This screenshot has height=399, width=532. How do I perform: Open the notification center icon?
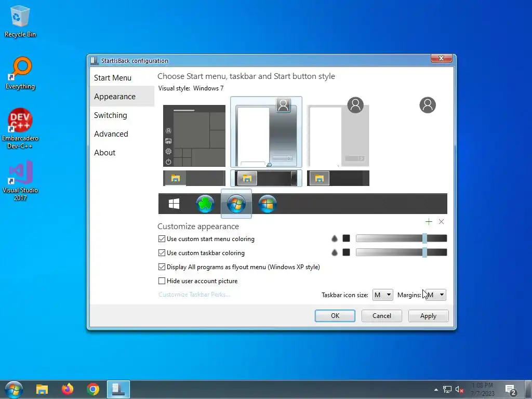tap(511, 390)
